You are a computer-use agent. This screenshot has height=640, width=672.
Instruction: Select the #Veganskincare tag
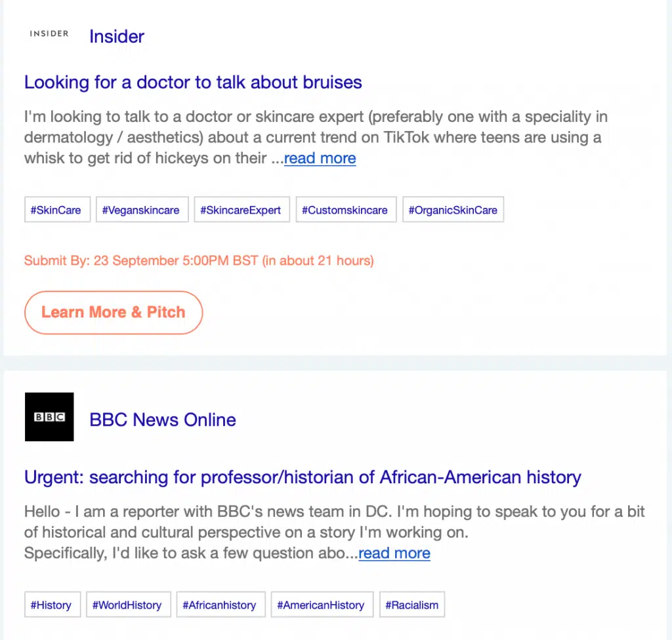point(142,210)
